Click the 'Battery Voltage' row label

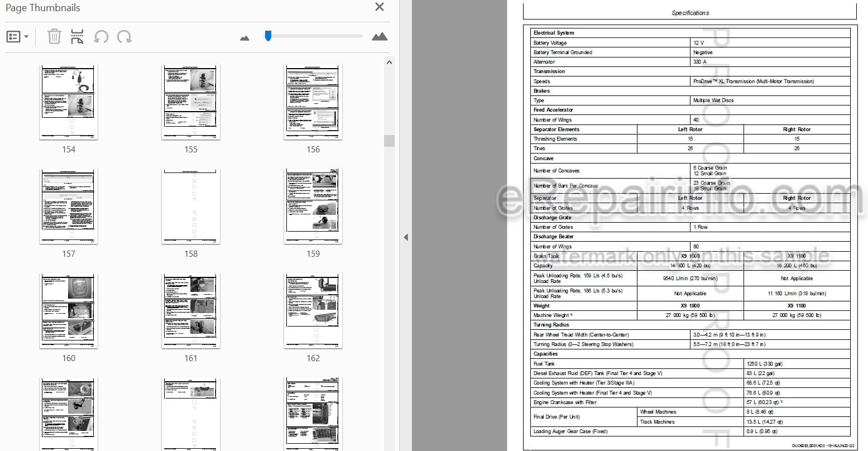550,43
